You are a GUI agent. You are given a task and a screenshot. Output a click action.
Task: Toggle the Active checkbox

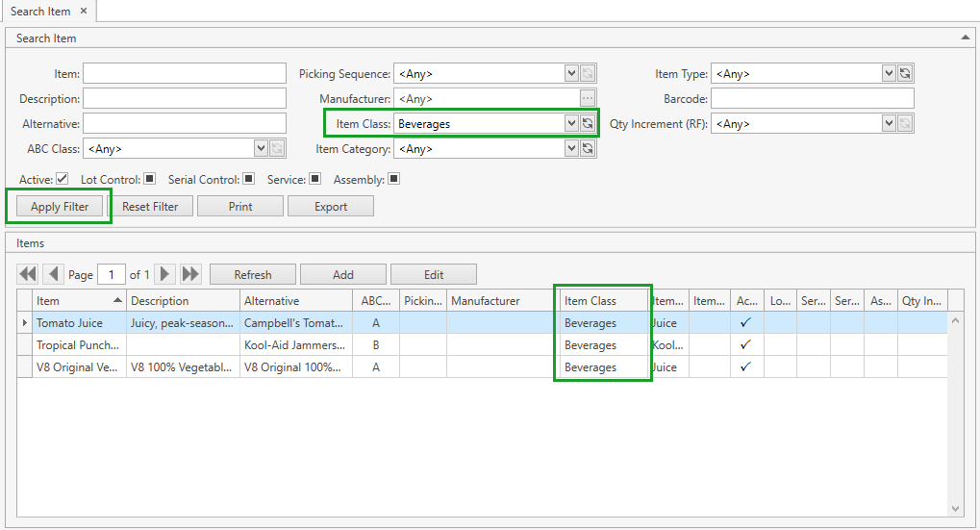point(63,179)
